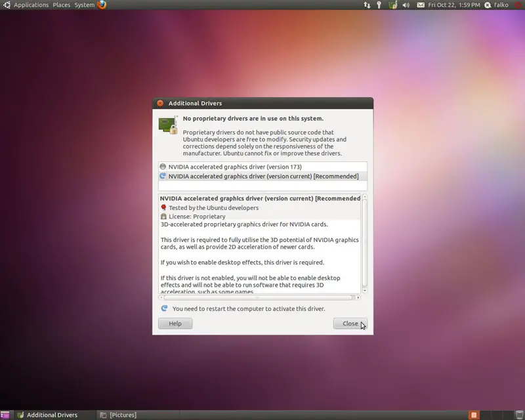Click the description vertical scrollbar
Image resolution: width=525 pixels, height=420 pixels.
click(x=365, y=243)
